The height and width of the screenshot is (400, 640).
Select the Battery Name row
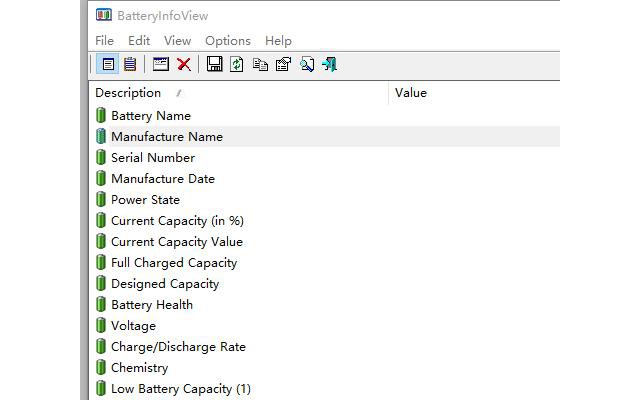324,116
